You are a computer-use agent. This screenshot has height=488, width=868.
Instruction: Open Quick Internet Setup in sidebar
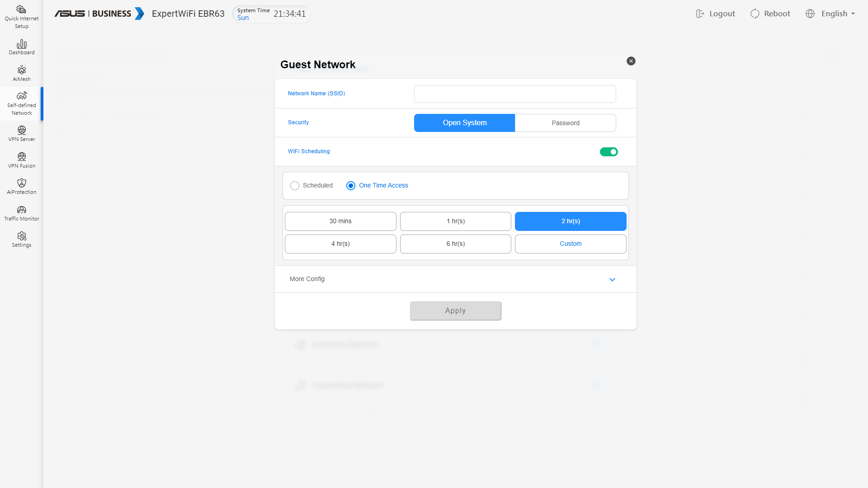(x=21, y=17)
